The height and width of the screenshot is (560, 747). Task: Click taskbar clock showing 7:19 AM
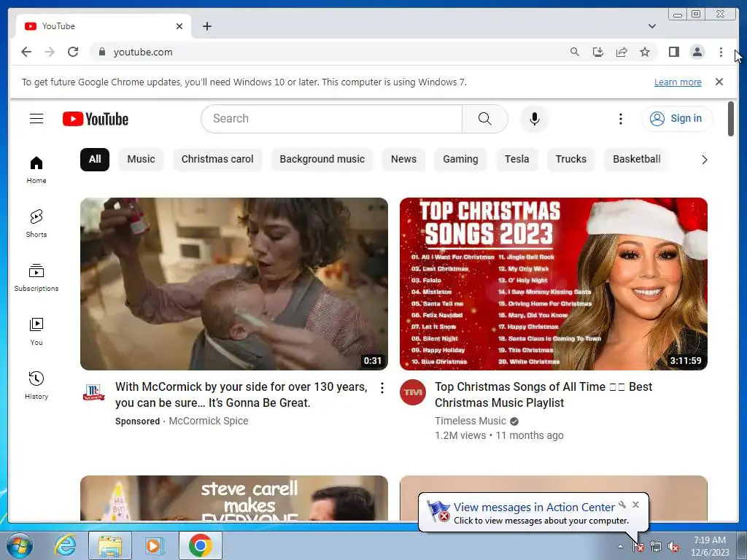[710, 546]
